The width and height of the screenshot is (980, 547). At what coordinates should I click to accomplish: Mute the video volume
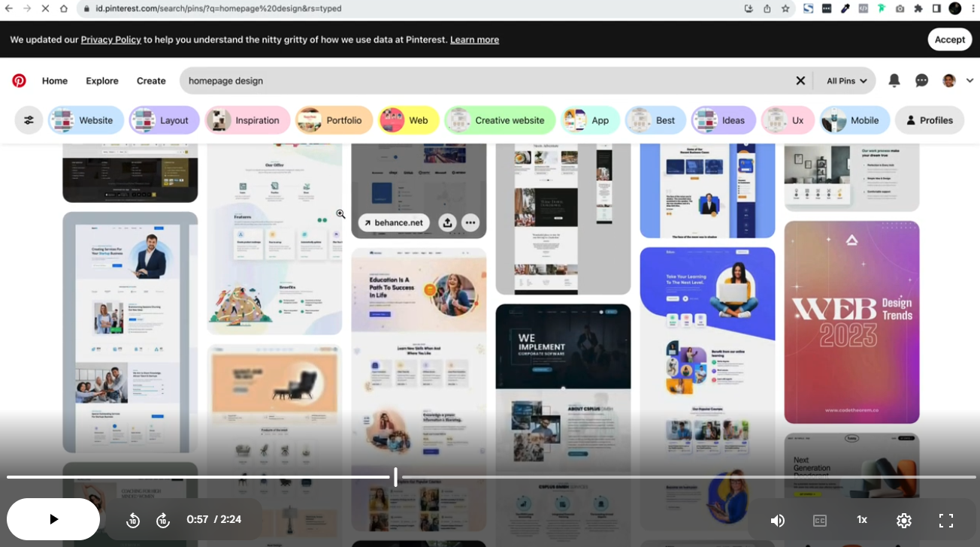tap(778, 520)
